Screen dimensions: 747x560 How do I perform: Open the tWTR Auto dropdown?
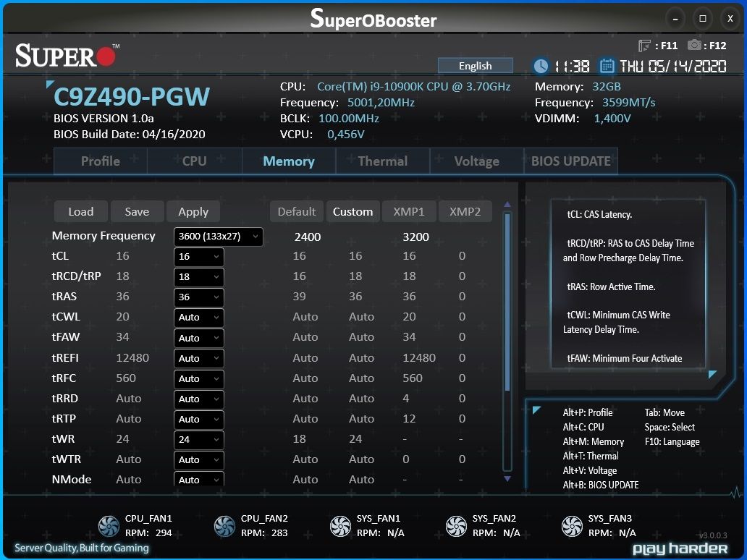[x=198, y=460]
